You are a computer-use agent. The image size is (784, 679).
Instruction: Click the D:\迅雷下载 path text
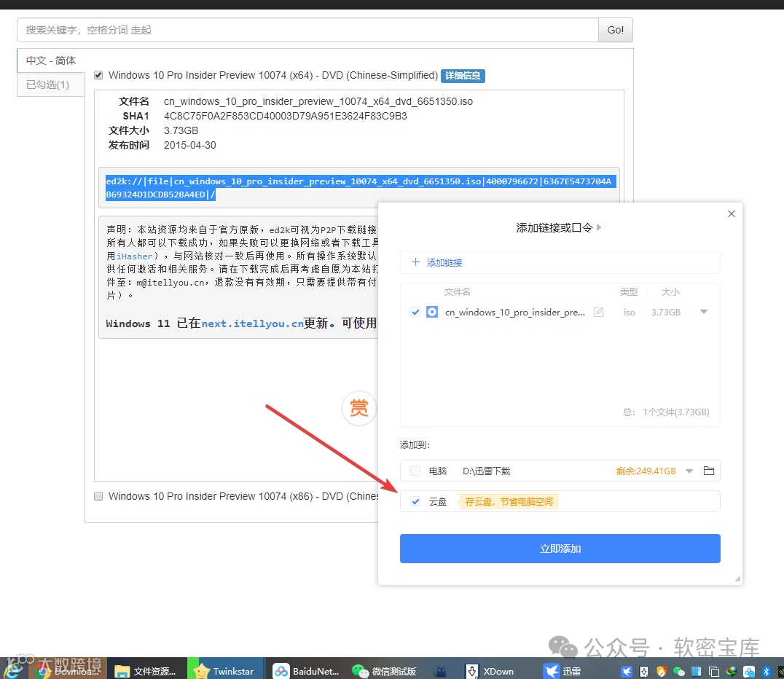(x=486, y=471)
